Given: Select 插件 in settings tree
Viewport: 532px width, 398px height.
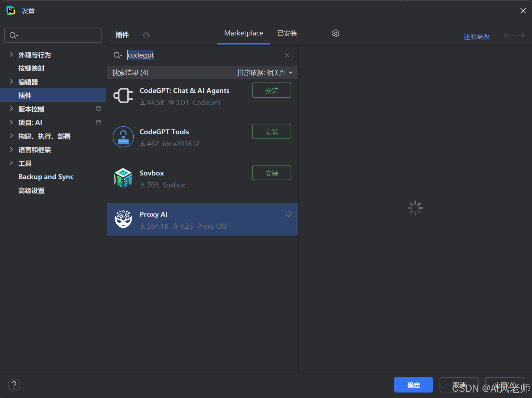Looking at the screenshot, I should coord(53,96).
